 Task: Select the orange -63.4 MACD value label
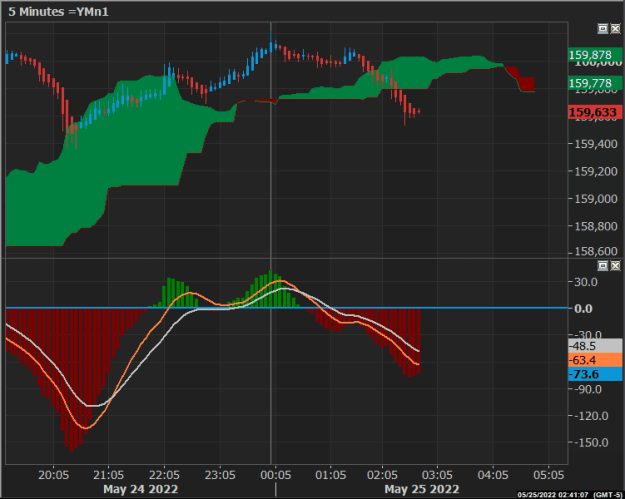pos(595,360)
